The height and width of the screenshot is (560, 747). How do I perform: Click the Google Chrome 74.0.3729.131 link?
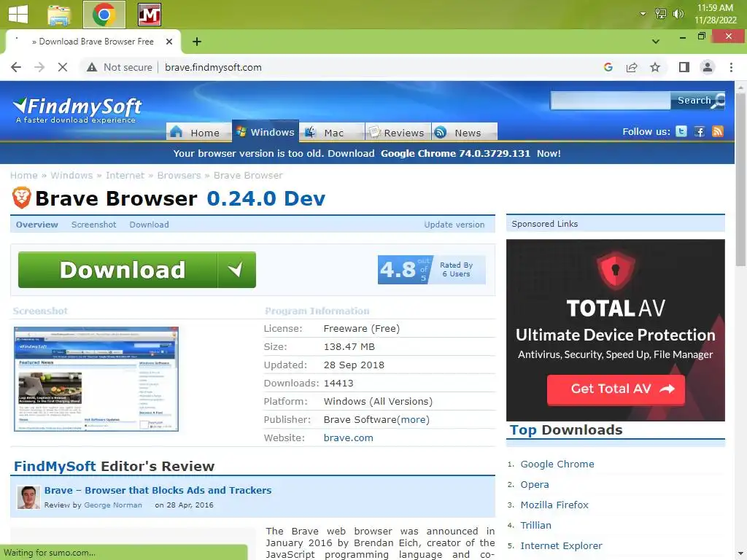point(455,153)
